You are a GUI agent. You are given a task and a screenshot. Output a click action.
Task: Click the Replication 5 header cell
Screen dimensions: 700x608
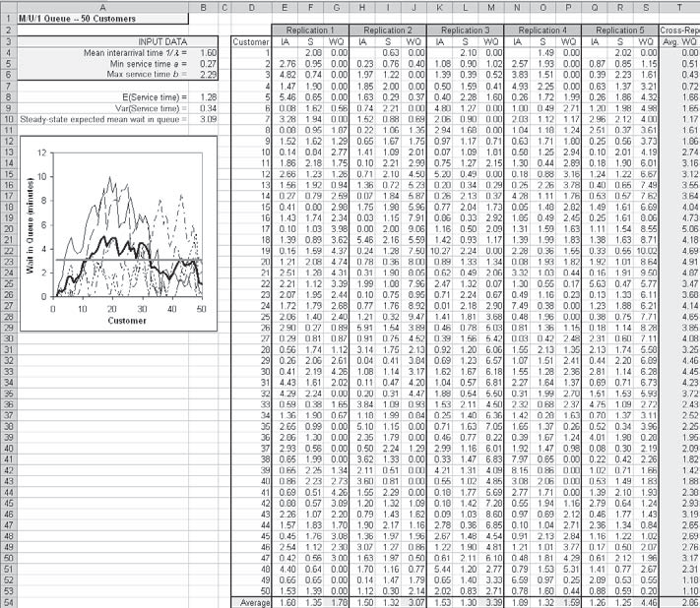(620, 30)
